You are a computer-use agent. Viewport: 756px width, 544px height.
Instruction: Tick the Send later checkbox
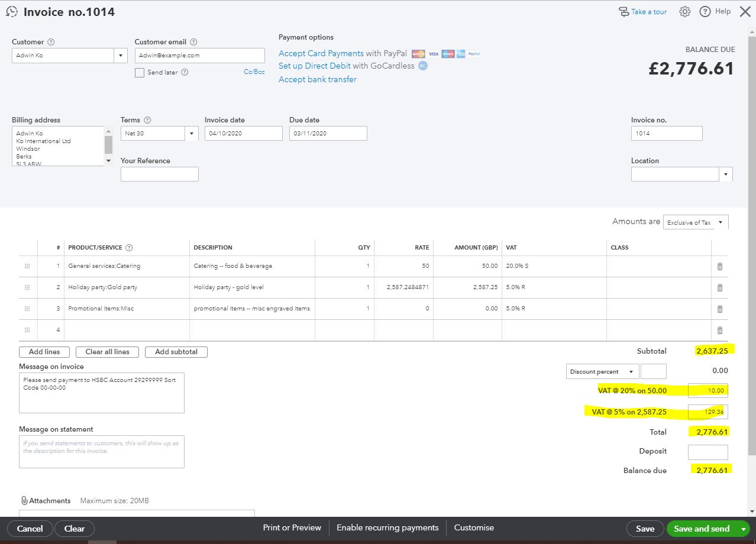(x=140, y=73)
